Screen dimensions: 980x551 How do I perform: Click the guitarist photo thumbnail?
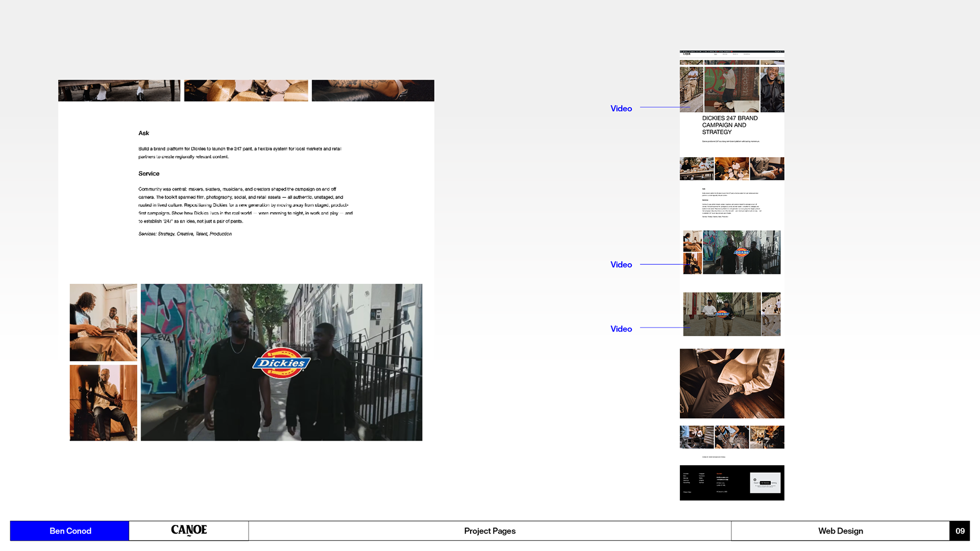[x=104, y=403]
